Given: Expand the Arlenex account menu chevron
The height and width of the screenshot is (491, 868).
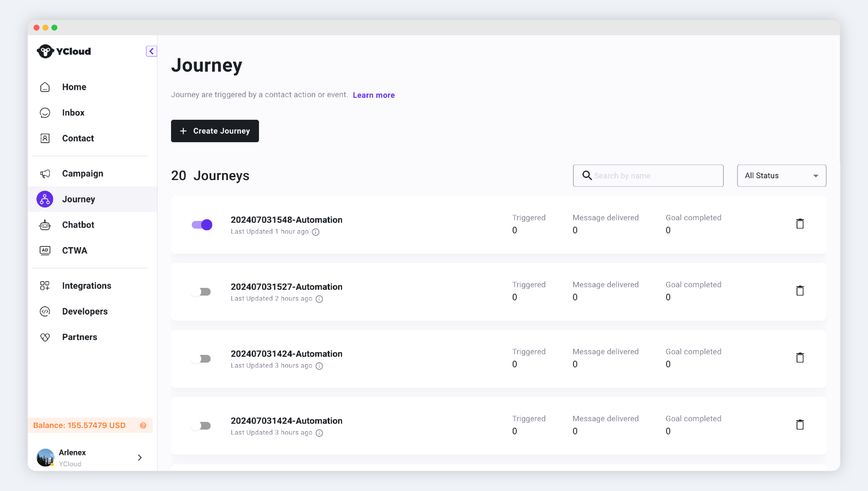Looking at the screenshot, I should point(140,457).
